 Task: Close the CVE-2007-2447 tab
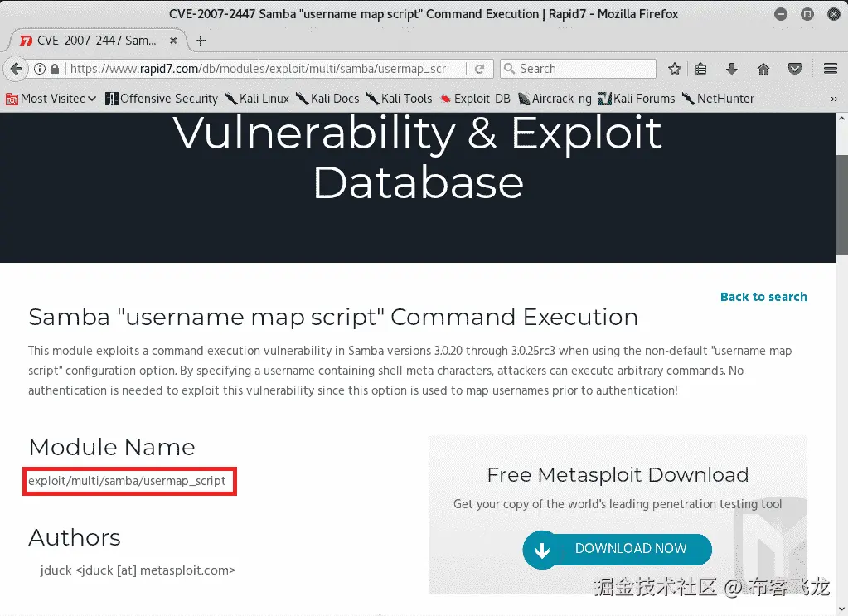click(x=173, y=41)
